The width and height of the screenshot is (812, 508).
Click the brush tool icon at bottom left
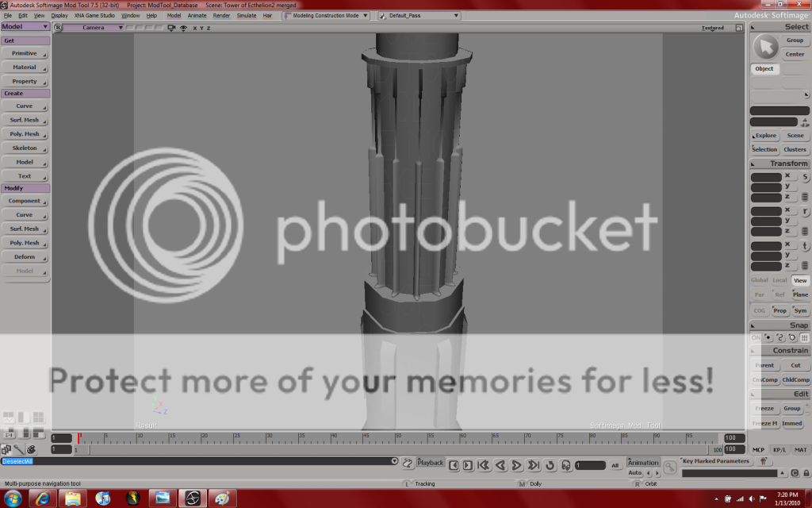pos(19,449)
